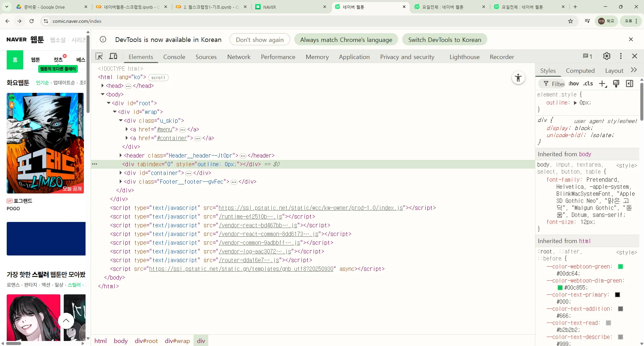Click the new style rule plus icon
The image size is (644, 346).
click(602, 84)
